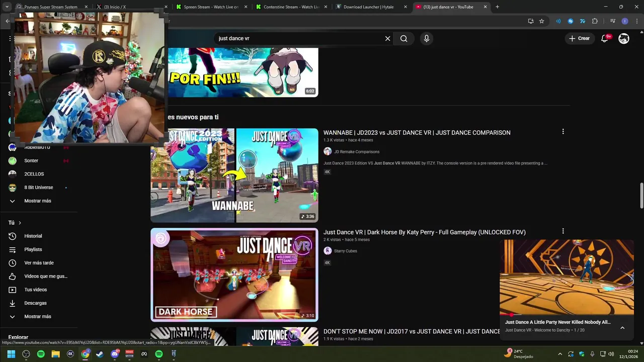Click the page vertical scrollbar
The width and height of the screenshot is (644, 362).
tap(641, 196)
